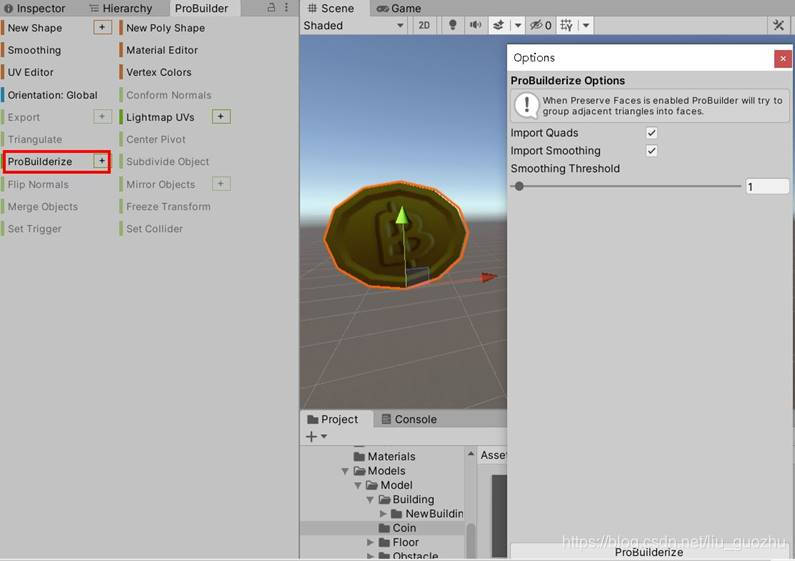Click the Freeze Transform action
Screen dimensions: 795x561
pyautogui.click(x=168, y=206)
